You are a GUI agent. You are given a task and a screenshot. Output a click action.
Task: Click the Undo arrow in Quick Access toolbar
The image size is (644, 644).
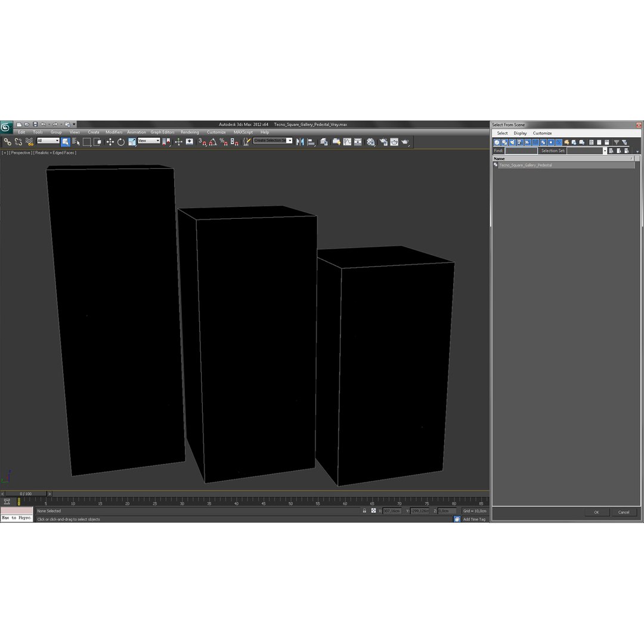43,125
